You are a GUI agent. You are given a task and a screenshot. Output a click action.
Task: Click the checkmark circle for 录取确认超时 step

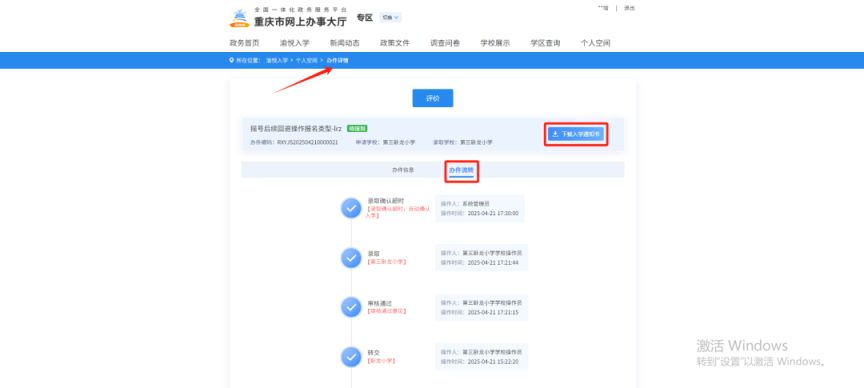pyautogui.click(x=351, y=208)
